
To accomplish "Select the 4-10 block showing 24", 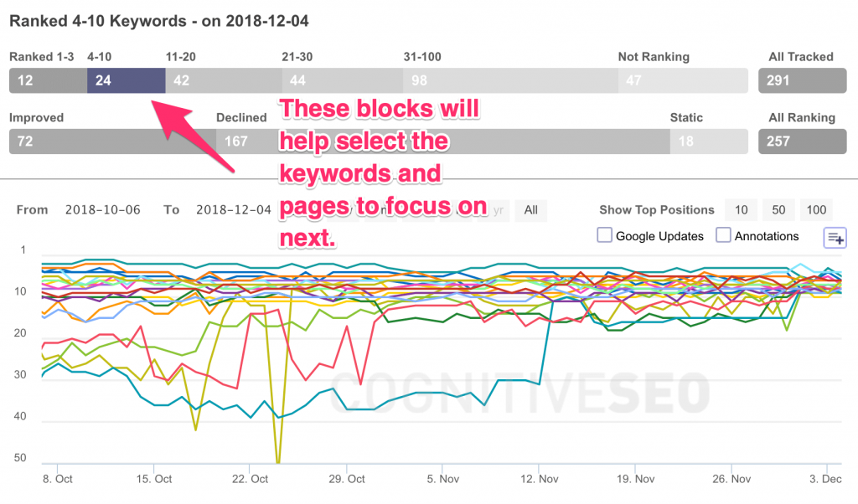I will point(127,80).
